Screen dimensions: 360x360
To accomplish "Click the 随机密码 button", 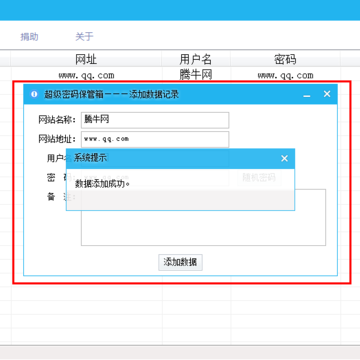I will tap(259, 177).
